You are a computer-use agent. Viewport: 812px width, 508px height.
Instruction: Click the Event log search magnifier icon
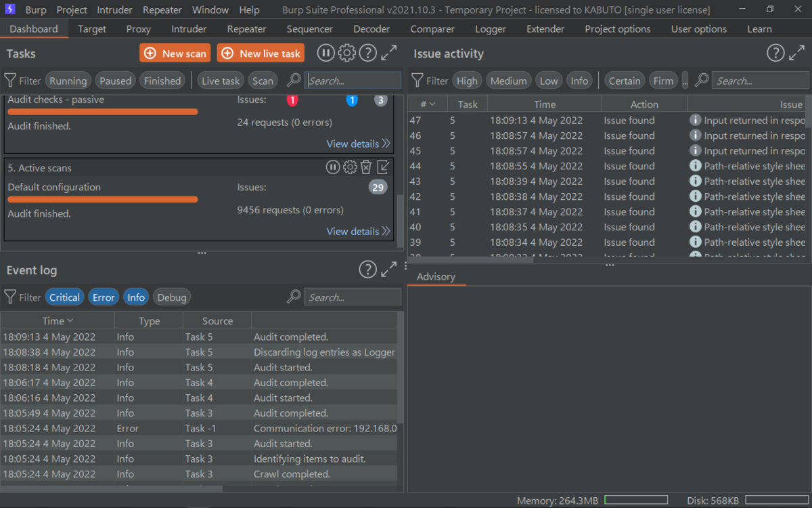tap(294, 297)
